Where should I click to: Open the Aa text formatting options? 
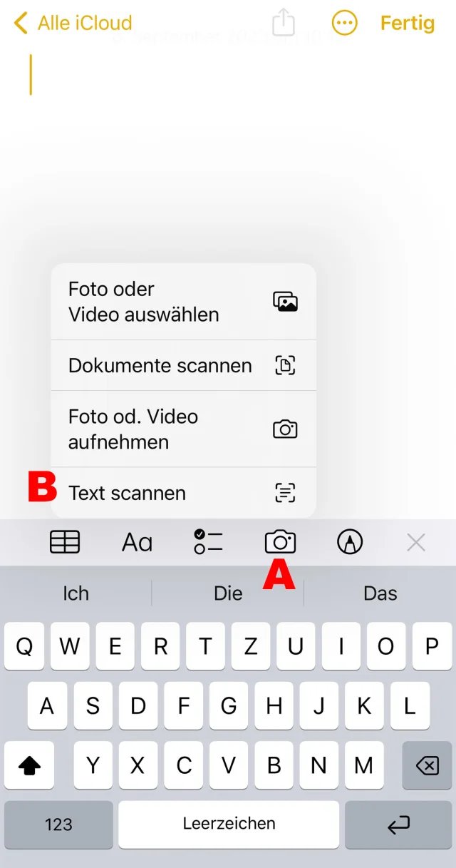[x=137, y=543]
